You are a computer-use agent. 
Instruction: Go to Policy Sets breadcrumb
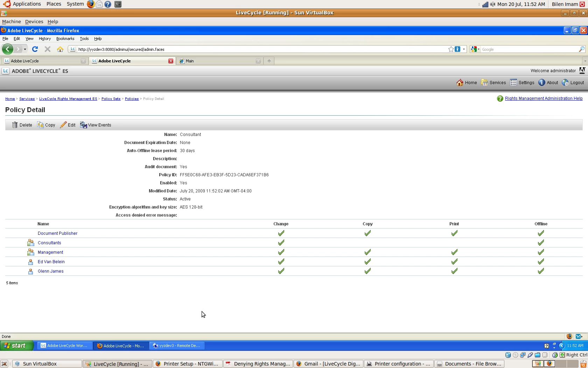(x=111, y=99)
